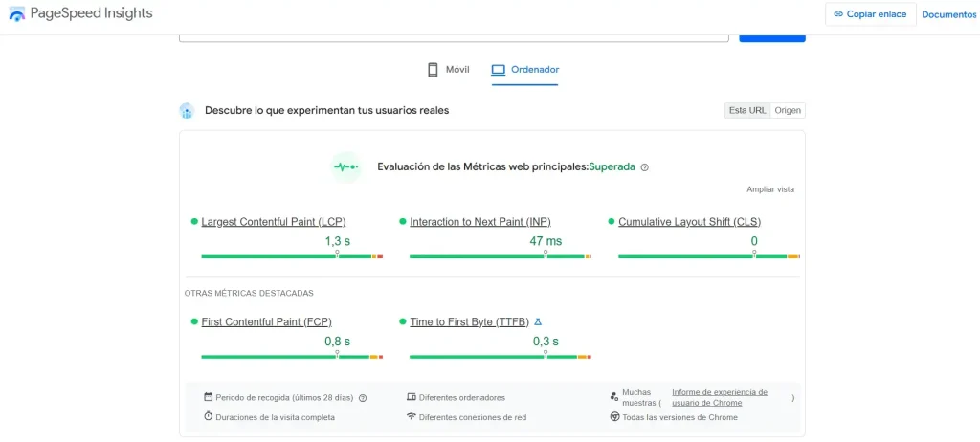
Task: Click Duraciones de la visita completa text
Action: pyautogui.click(x=275, y=417)
